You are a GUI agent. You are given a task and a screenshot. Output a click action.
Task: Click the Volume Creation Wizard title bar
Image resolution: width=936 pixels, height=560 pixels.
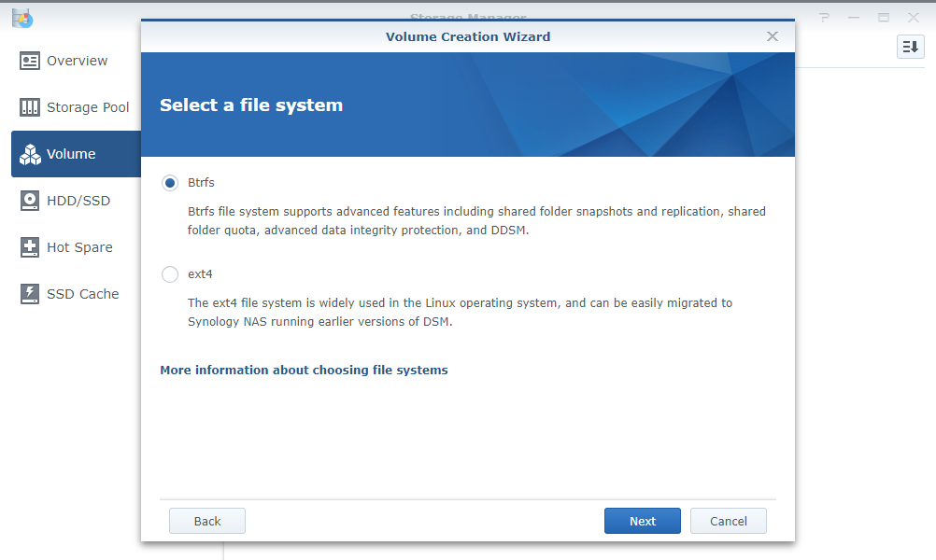tap(467, 36)
